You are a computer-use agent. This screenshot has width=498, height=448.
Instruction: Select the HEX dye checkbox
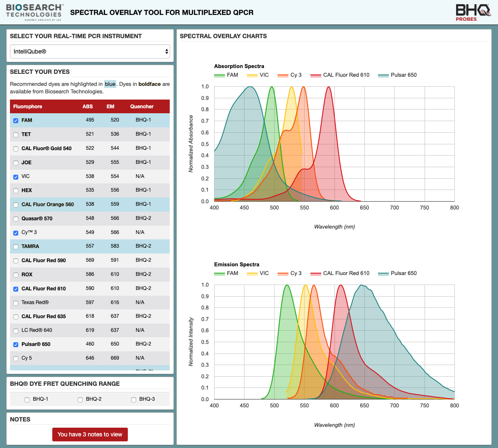[x=16, y=191]
